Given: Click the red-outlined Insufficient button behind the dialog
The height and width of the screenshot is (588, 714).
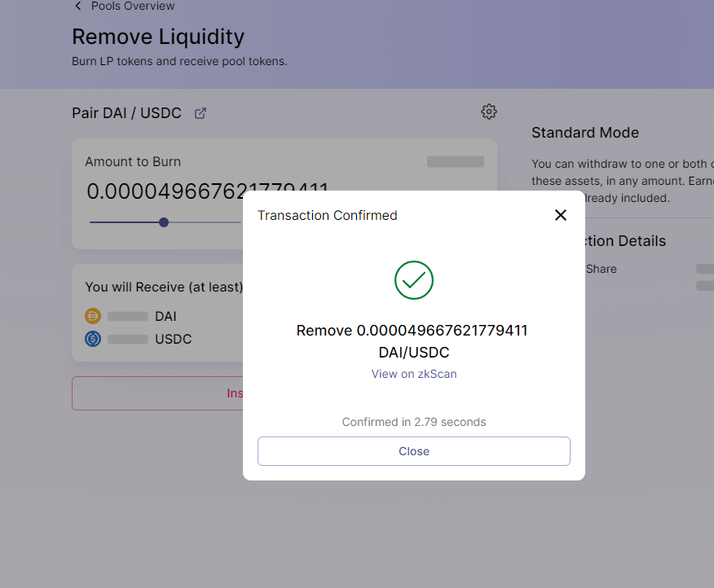Looking at the screenshot, I should [157, 393].
